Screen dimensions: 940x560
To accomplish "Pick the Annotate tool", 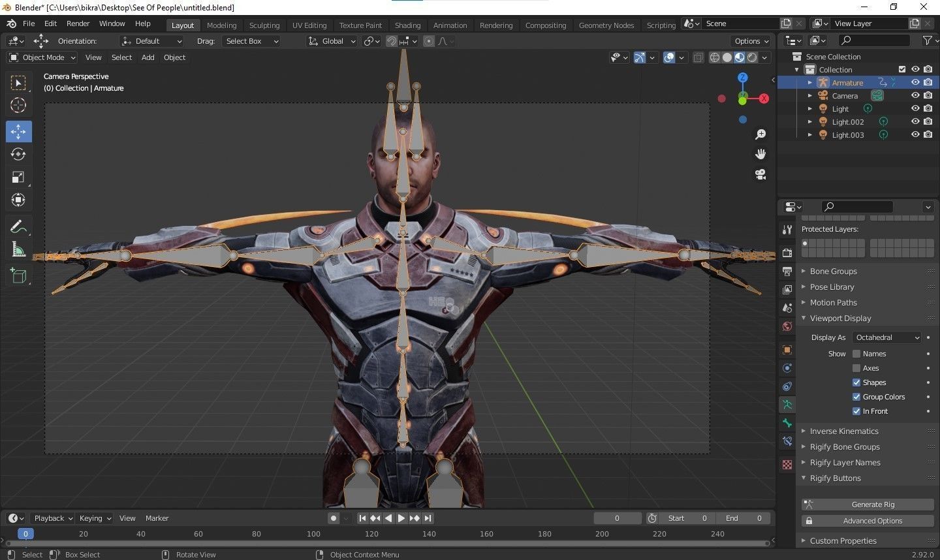I will click(18, 226).
